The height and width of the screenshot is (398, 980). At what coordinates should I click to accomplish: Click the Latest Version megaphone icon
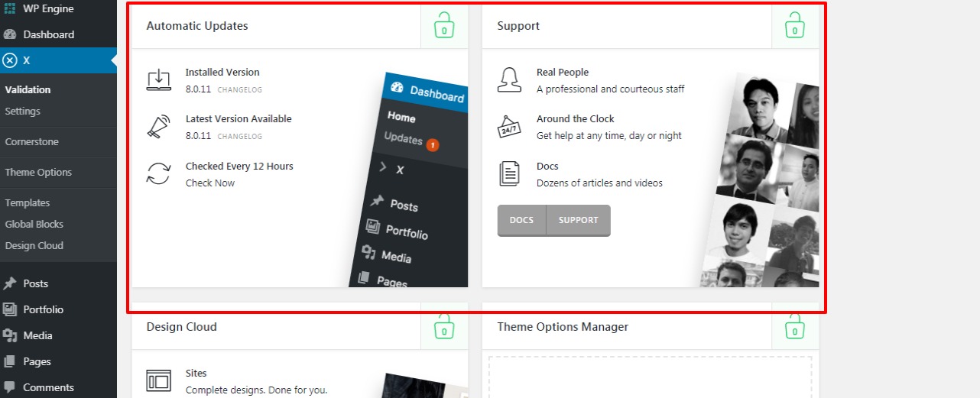pyautogui.click(x=159, y=127)
